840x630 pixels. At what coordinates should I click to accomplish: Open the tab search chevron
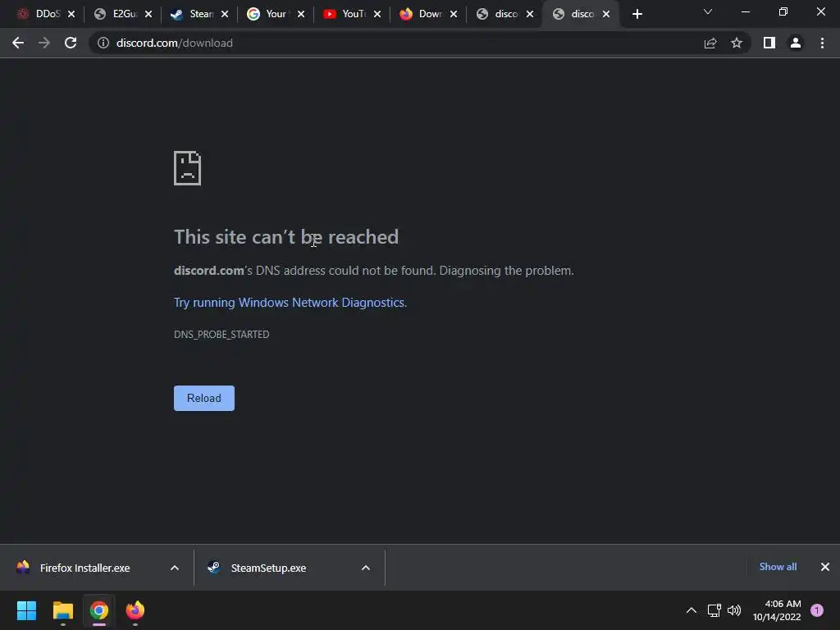(x=708, y=11)
